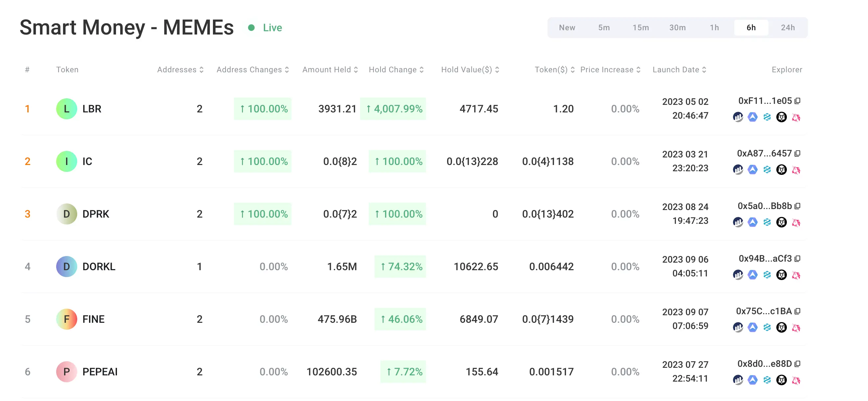Switch to the 24h timeframe tab
868x401 pixels.
click(788, 28)
